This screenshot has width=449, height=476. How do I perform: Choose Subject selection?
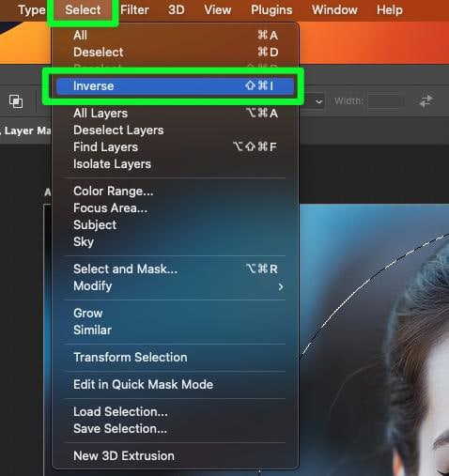(x=176, y=224)
